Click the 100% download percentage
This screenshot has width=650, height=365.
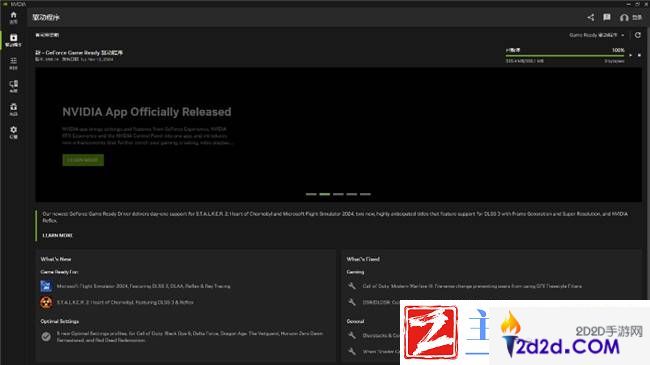point(618,50)
